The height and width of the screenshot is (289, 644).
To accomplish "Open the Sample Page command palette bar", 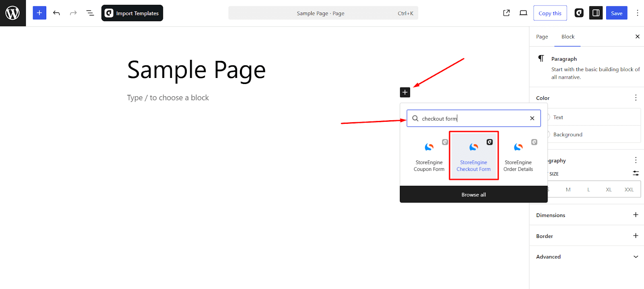I will coord(323,13).
